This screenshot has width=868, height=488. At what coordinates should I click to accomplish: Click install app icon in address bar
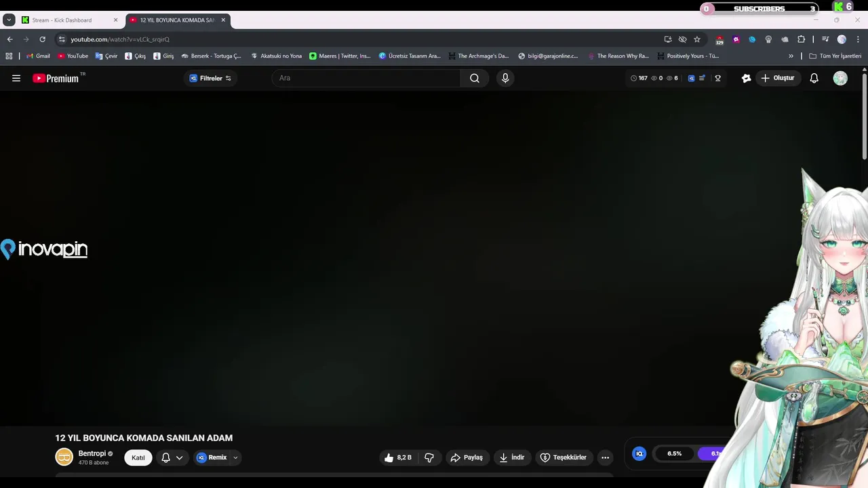click(x=668, y=39)
